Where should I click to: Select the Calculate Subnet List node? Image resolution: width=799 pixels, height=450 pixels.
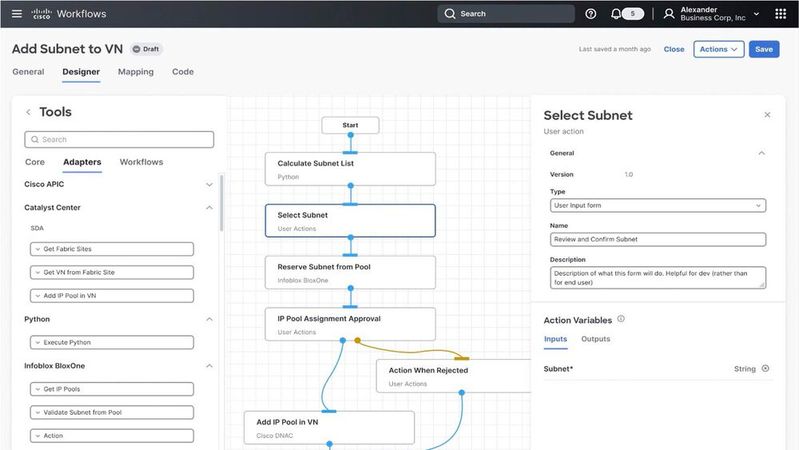350,169
